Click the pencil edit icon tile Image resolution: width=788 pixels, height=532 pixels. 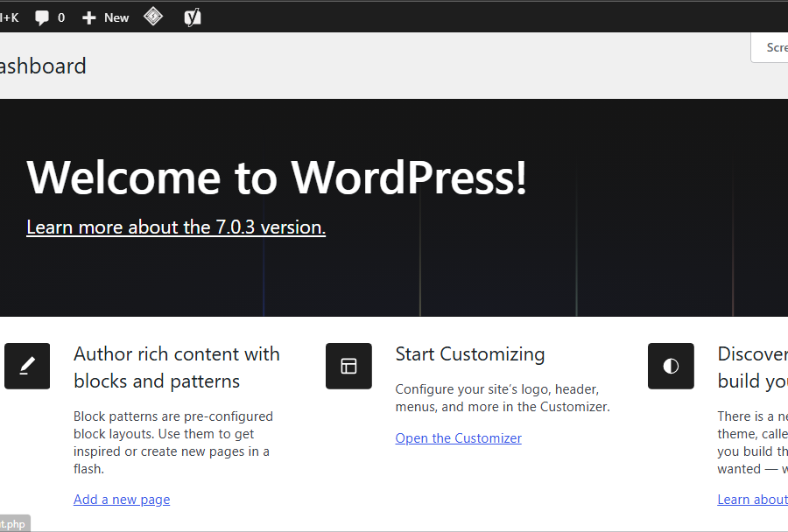[x=27, y=367]
